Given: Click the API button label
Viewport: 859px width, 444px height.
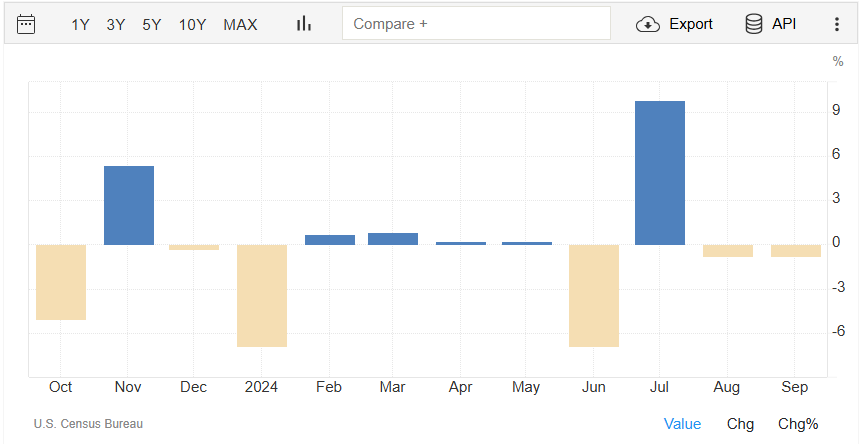Looking at the screenshot, I should tap(784, 24).
